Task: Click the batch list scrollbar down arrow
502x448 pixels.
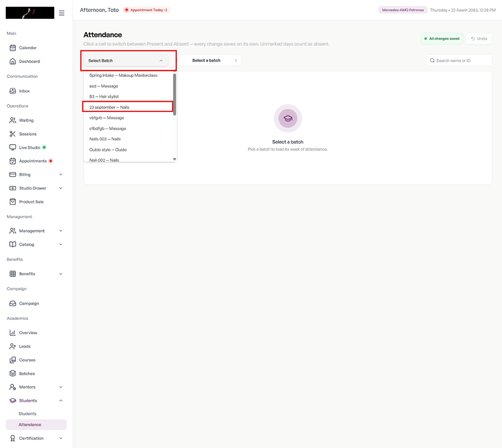Action: 174,159
